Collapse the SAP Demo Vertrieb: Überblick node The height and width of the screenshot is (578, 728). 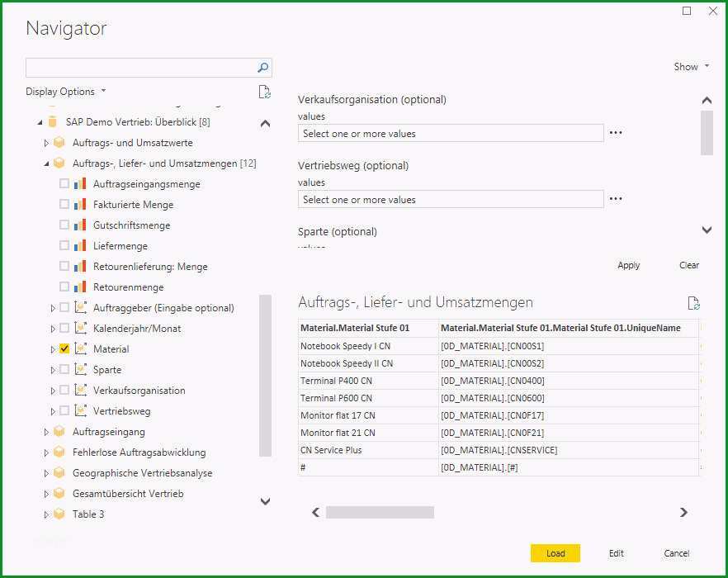pyautogui.click(x=40, y=122)
